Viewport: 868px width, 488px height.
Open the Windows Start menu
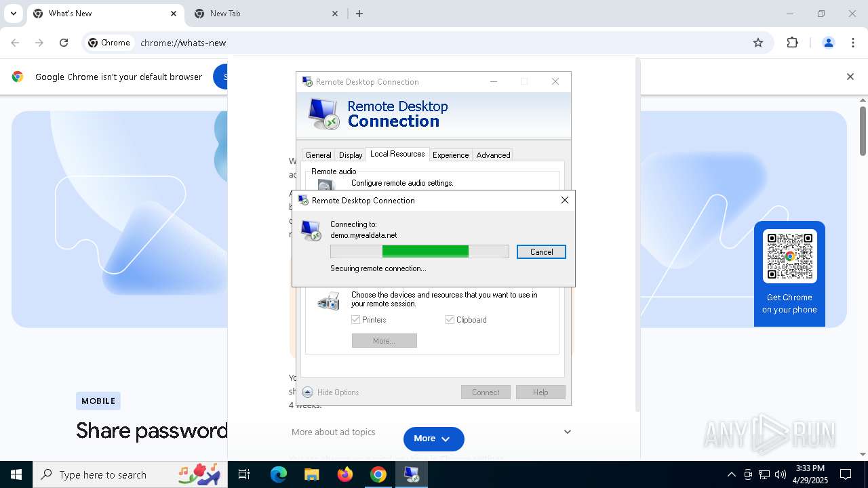16,474
